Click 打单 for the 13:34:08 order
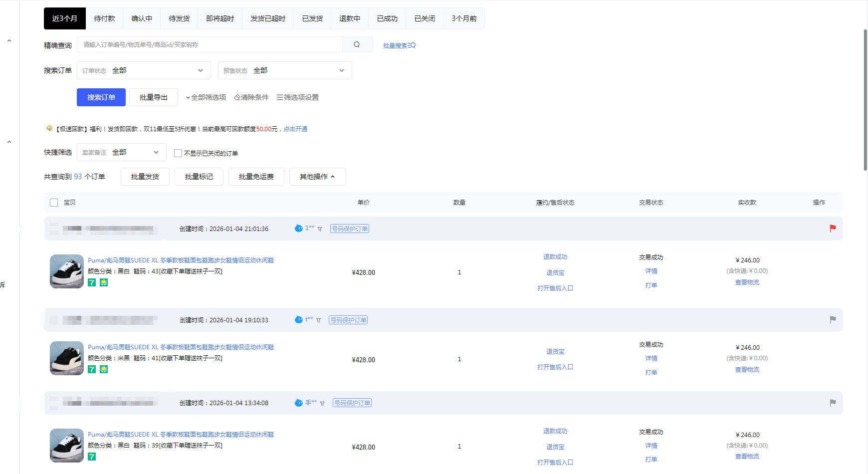Screen dimensions: 868x474 point(651,460)
